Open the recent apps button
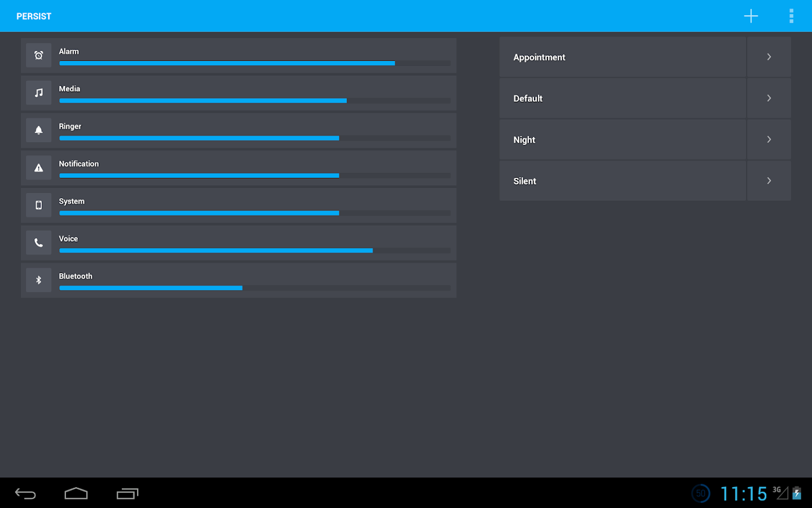This screenshot has width=812, height=508. pyautogui.click(x=127, y=494)
